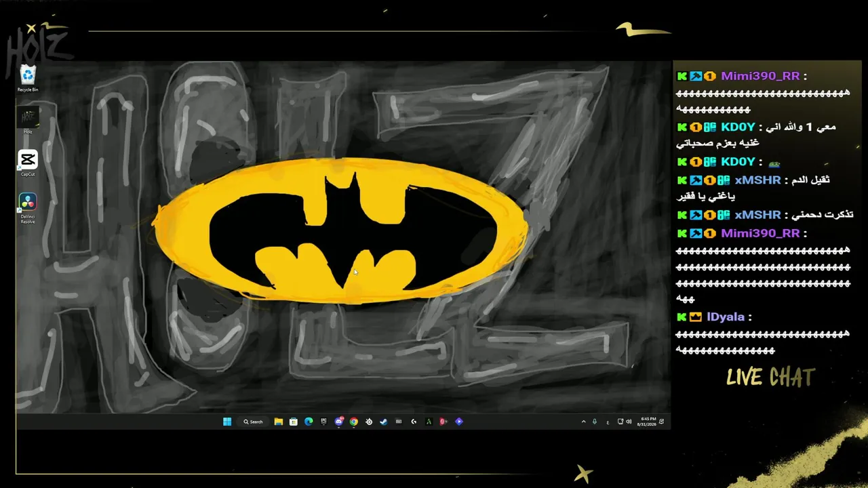Click the microphone icon in the system tray
The image size is (868, 488).
click(x=595, y=422)
